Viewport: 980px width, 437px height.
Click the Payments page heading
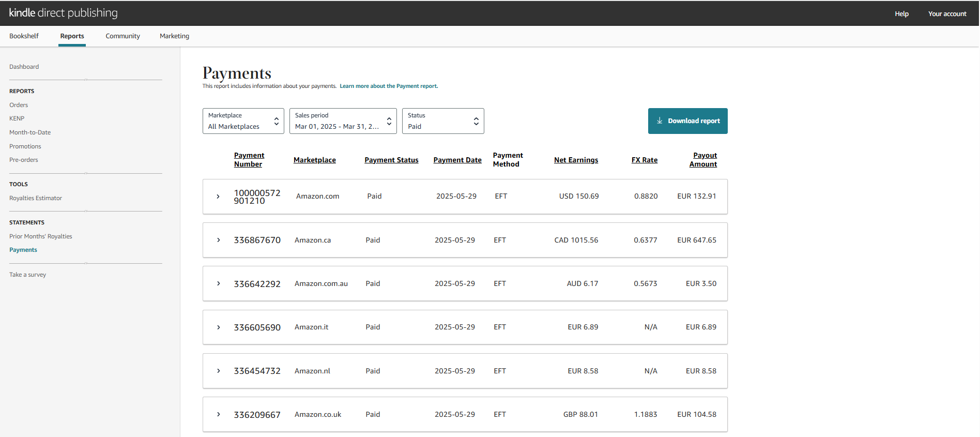click(x=237, y=73)
